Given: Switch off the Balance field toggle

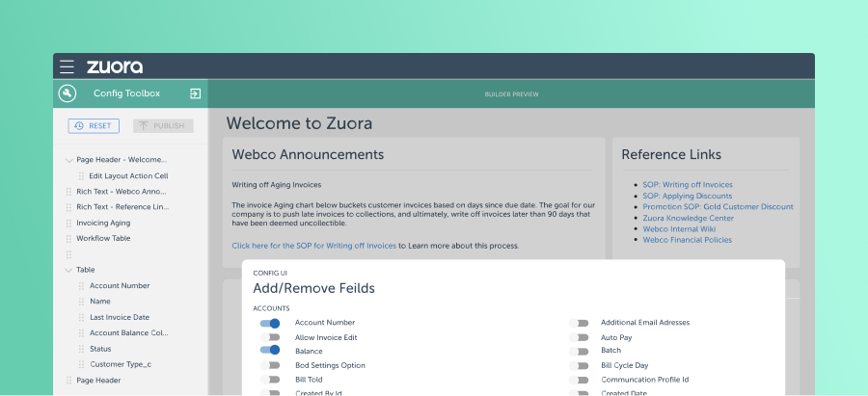Looking at the screenshot, I should (270, 352).
